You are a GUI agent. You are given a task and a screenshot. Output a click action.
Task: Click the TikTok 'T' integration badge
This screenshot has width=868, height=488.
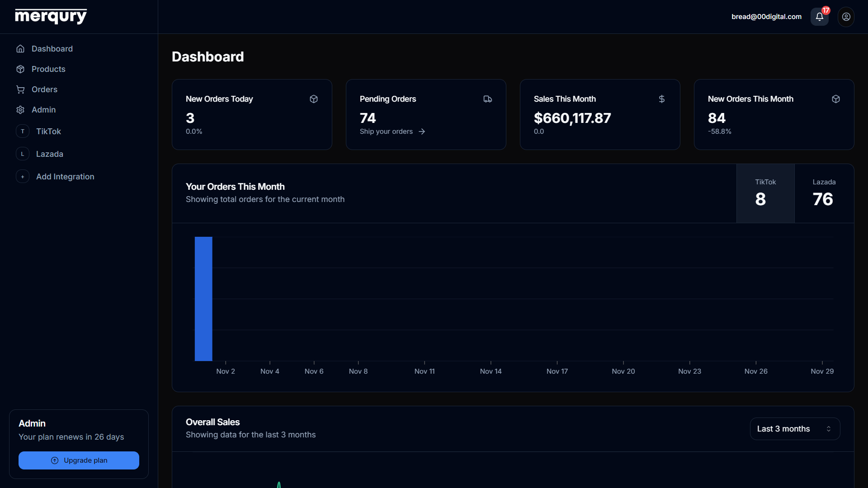coord(23,131)
